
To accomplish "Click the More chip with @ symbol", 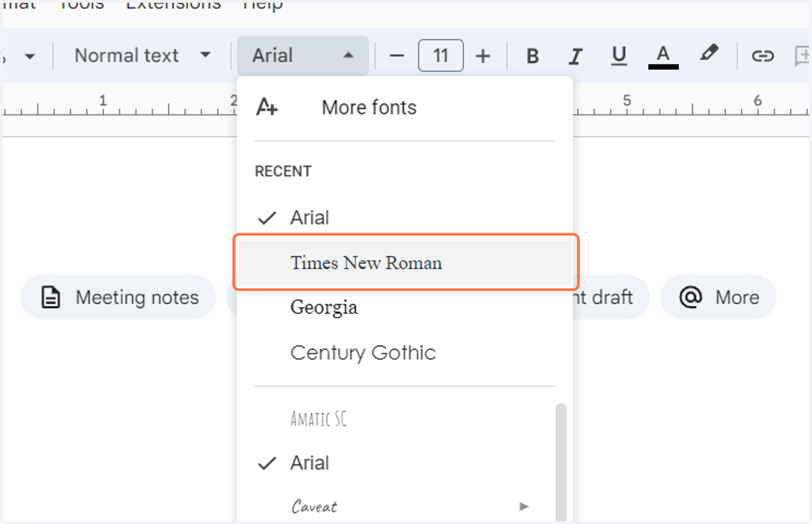I will (x=718, y=297).
